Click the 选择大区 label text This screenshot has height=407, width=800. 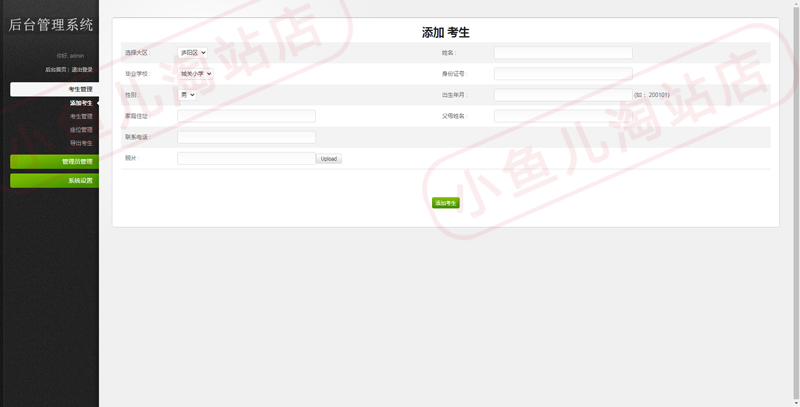[137, 53]
